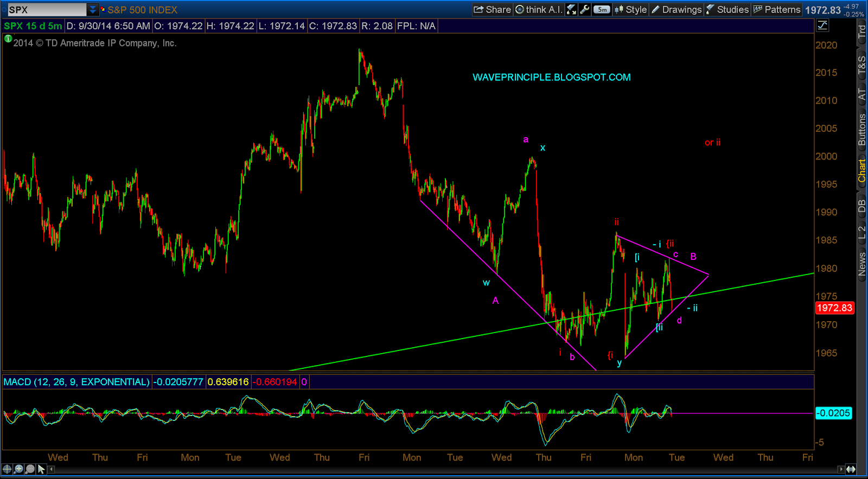The height and width of the screenshot is (479, 868).
Task: Click the S&P 500 INDEX title text
Action: [142, 10]
